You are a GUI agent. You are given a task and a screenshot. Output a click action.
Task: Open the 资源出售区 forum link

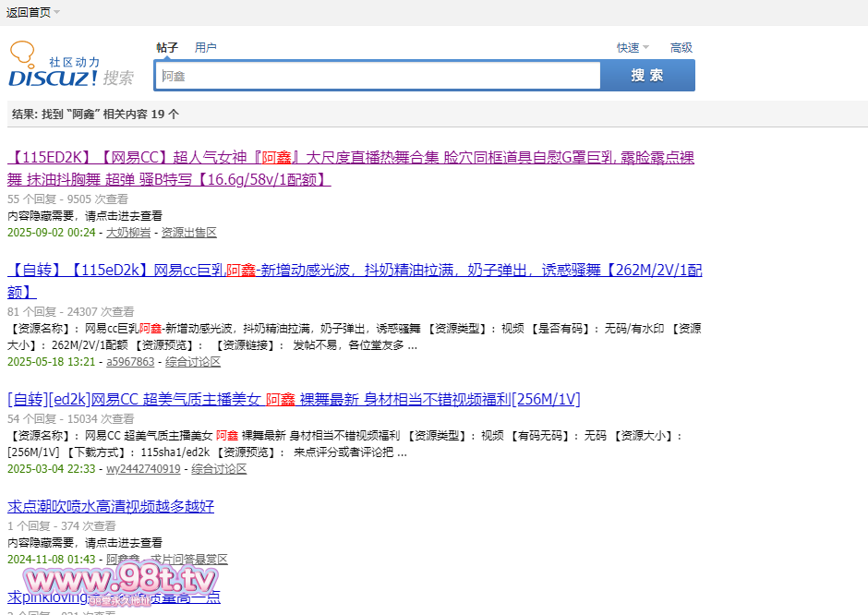(x=188, y=233)
